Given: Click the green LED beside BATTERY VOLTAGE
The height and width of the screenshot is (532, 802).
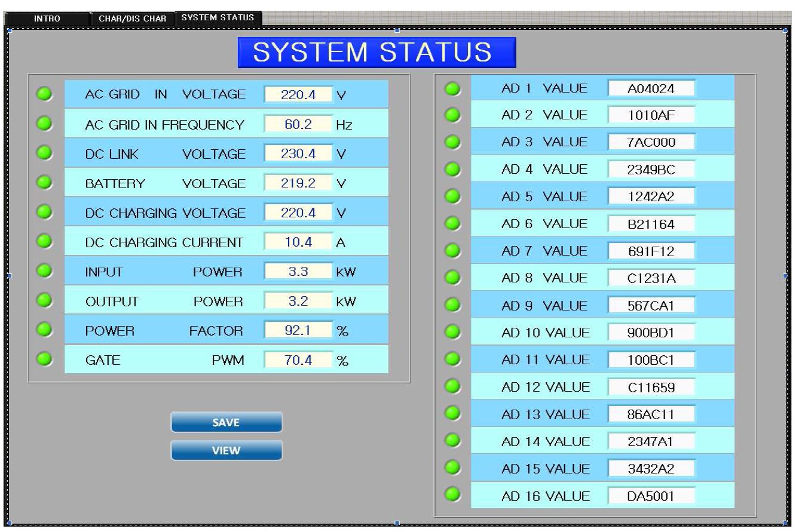Looking at the screenshot, I should click(45, 182).
